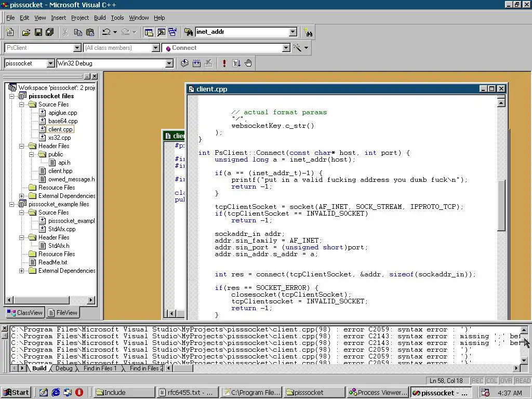Click the Cut scissors icon
This screenshot has height=399, width=532.
click(65, 32)
